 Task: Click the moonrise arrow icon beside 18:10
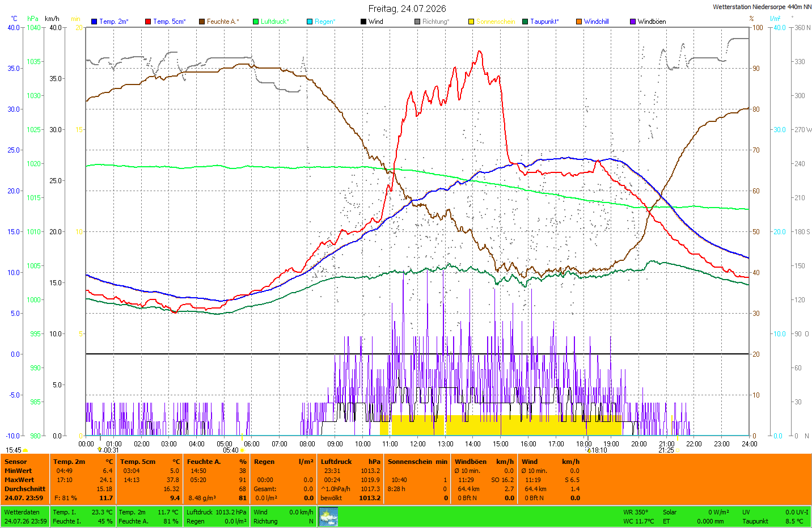[x=589, y=450]
